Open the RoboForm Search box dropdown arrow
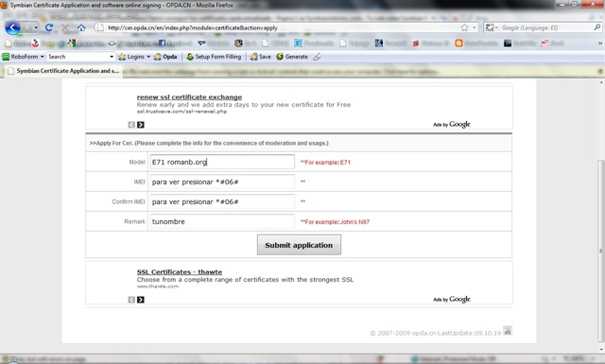605x364 pixels. 112,57
